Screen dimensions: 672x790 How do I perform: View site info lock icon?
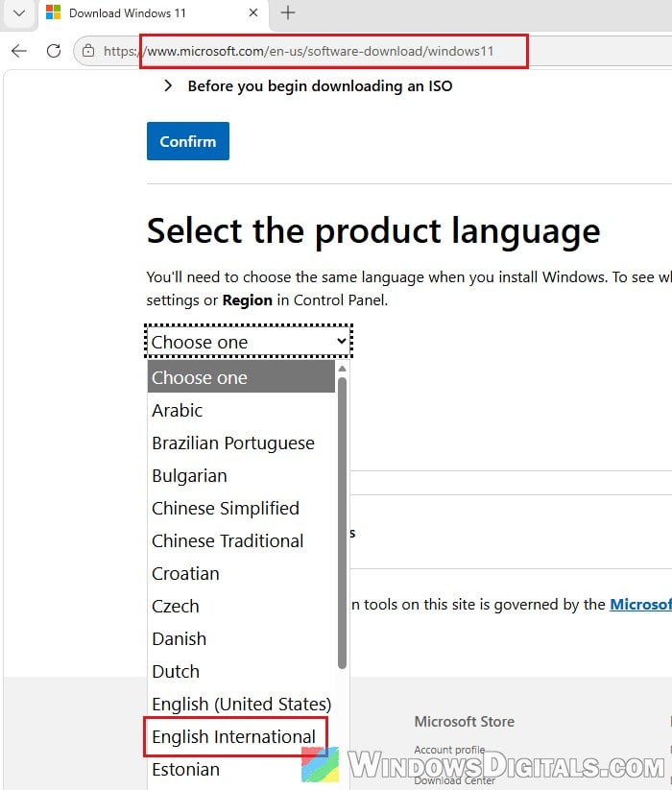(x=88, y=51)
